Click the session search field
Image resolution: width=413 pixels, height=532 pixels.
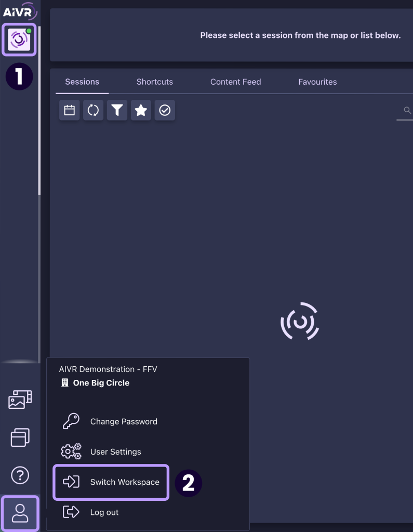click(x=405, y=110)
